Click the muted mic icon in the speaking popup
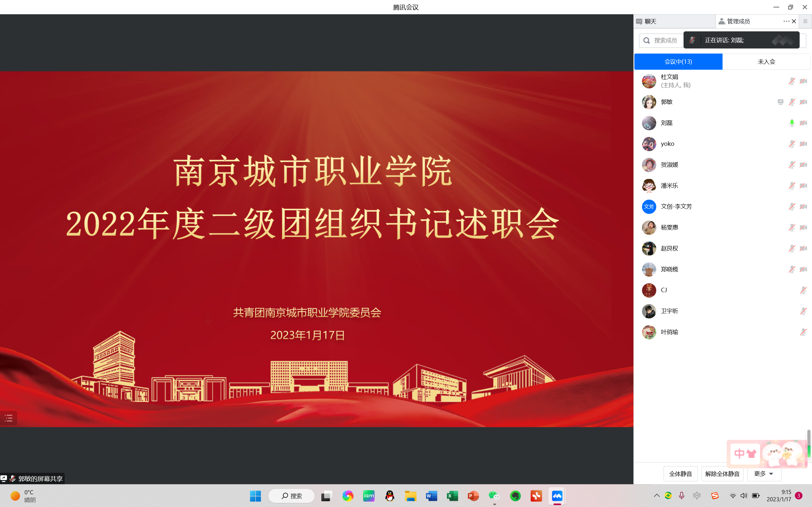The image size is (812, 507). click(x=692, y=40)
